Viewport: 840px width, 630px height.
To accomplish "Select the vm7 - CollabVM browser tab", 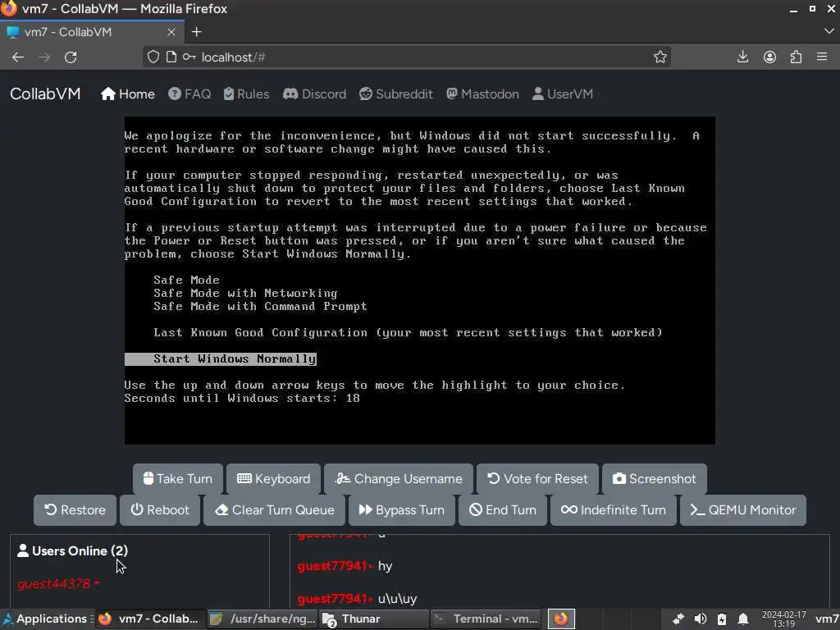I will (x=92, y=32).
